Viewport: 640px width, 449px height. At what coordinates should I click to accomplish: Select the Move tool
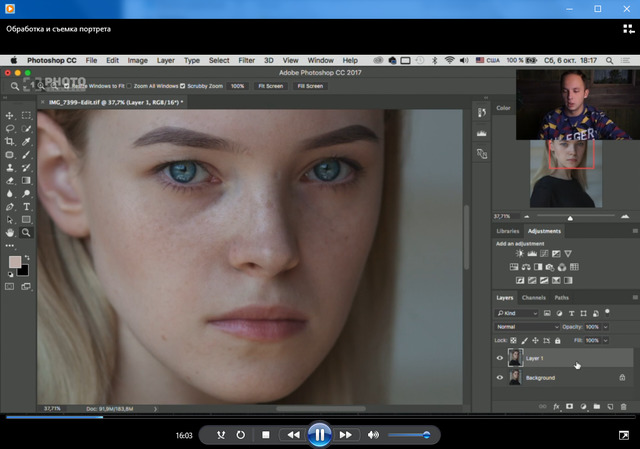point(10,116)
